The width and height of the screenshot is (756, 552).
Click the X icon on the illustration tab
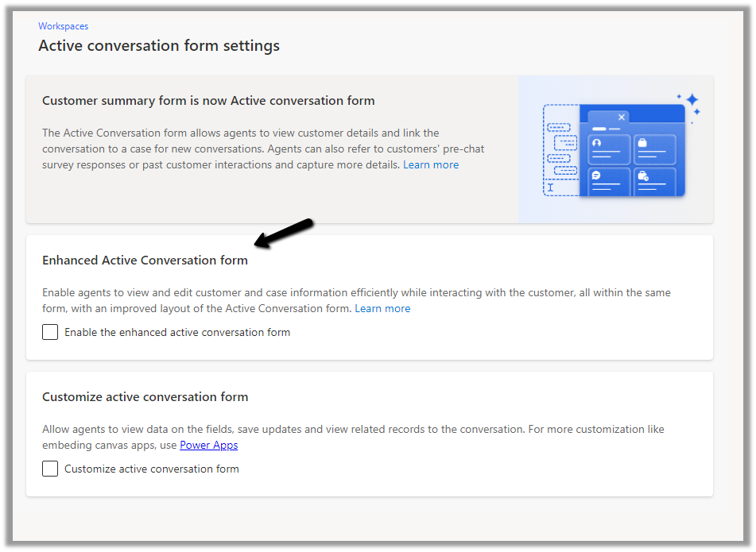click(622, 117)
